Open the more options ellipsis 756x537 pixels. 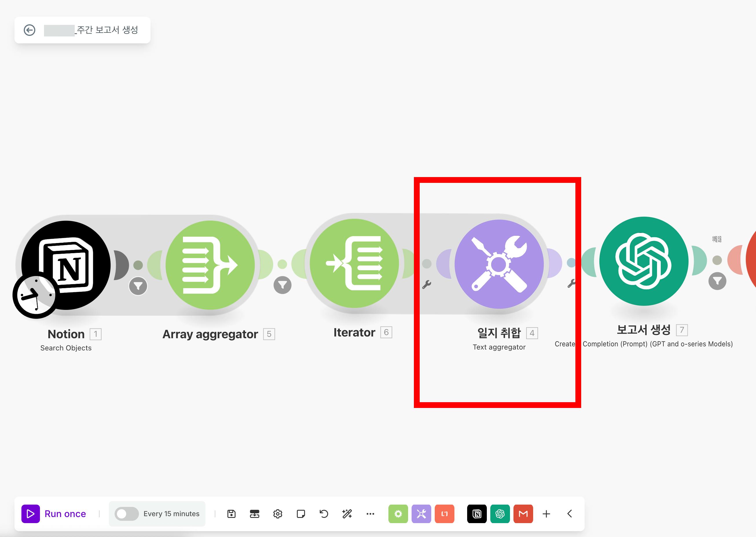tap(370, 514)
